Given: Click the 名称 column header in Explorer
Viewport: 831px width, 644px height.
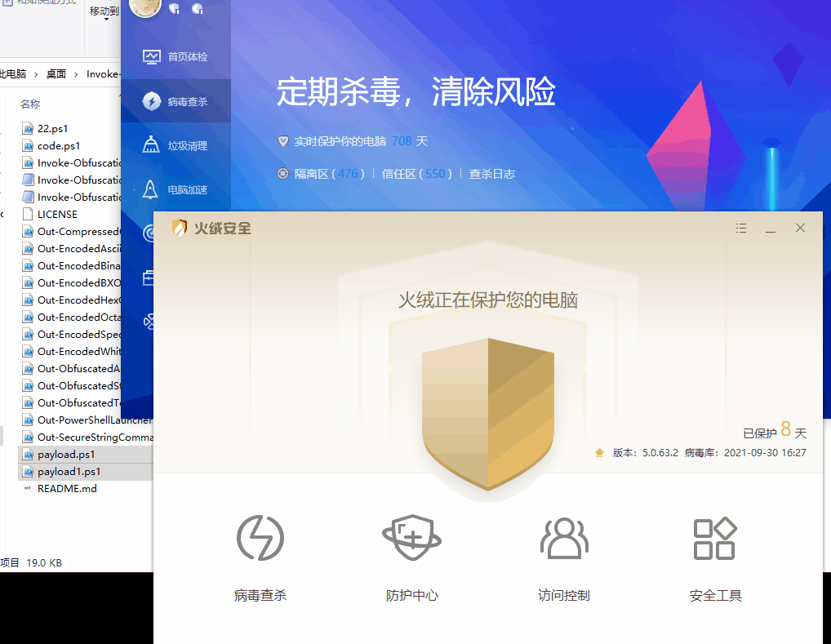Looking at the screenshot, I should coord(30,104).
